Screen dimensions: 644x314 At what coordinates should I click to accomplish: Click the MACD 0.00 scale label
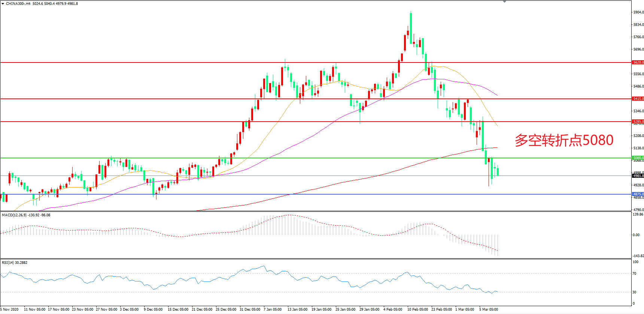click(636, 235)
